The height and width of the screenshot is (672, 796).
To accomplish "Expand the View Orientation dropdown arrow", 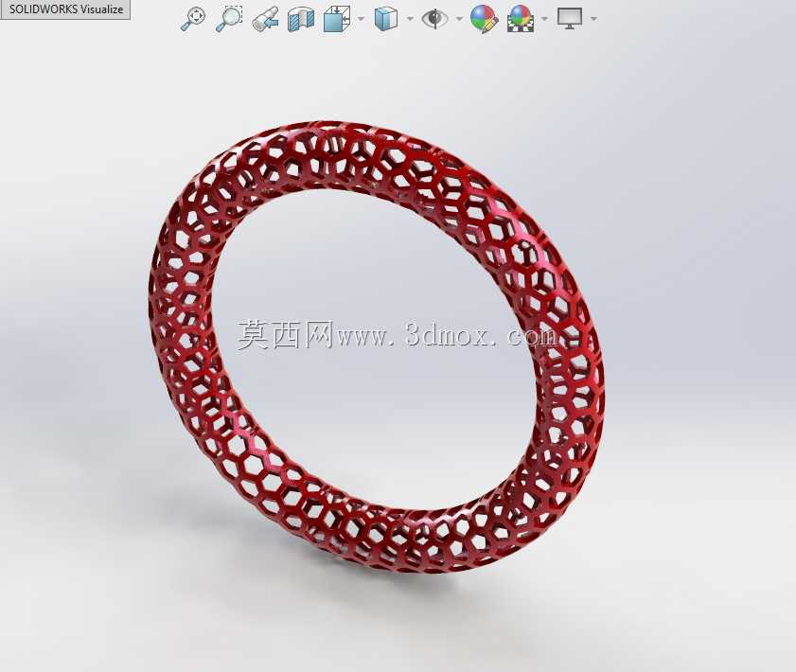I will [x=361, y=19].
